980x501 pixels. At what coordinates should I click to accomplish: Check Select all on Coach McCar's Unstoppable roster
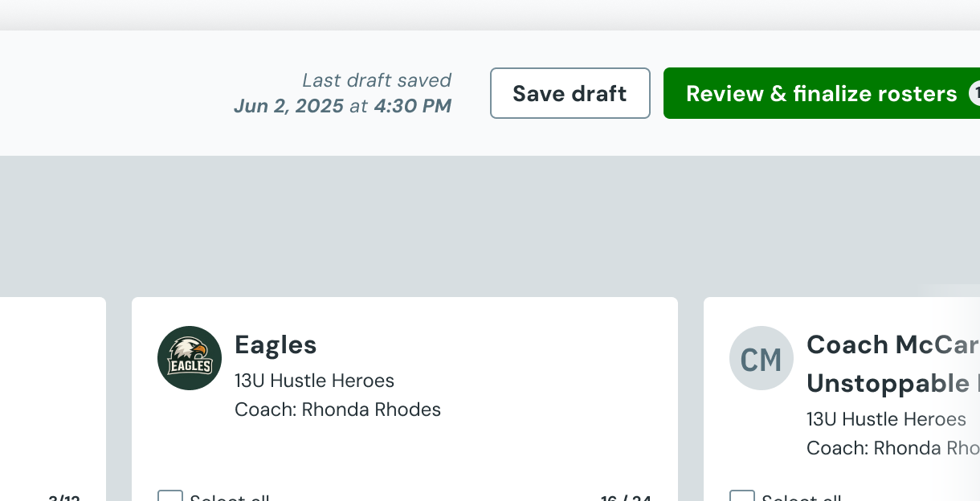coord(742,499)
